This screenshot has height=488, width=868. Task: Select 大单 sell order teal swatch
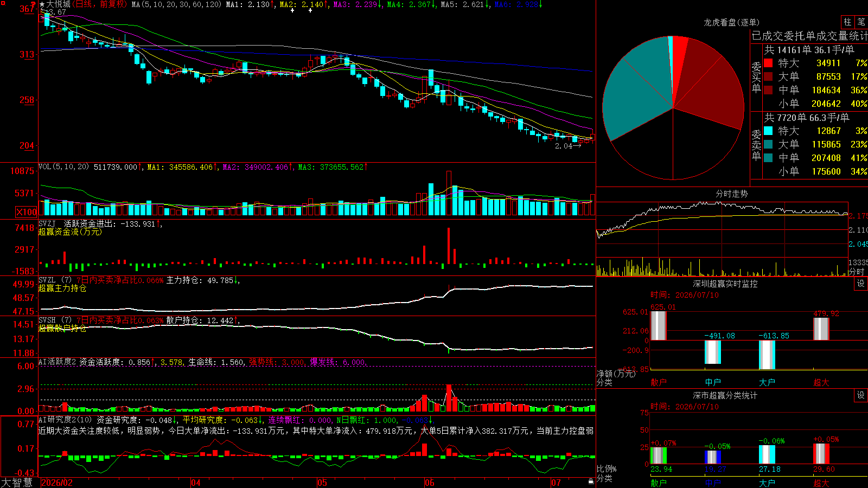[768, 144]
